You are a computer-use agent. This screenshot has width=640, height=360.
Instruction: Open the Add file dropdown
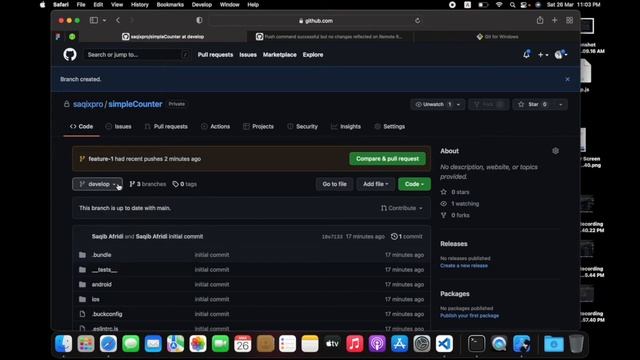coord(376,184)
